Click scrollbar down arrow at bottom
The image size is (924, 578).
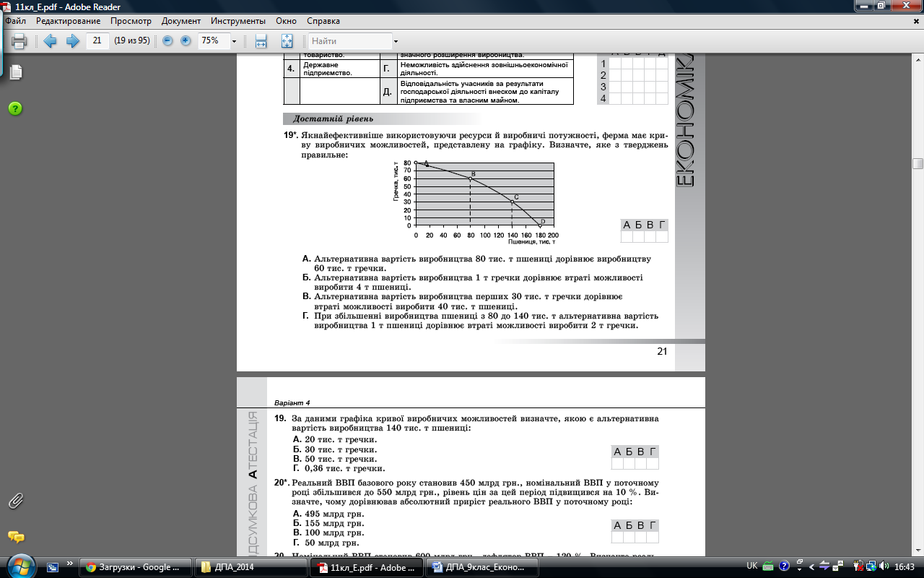(x=918, y=551)
